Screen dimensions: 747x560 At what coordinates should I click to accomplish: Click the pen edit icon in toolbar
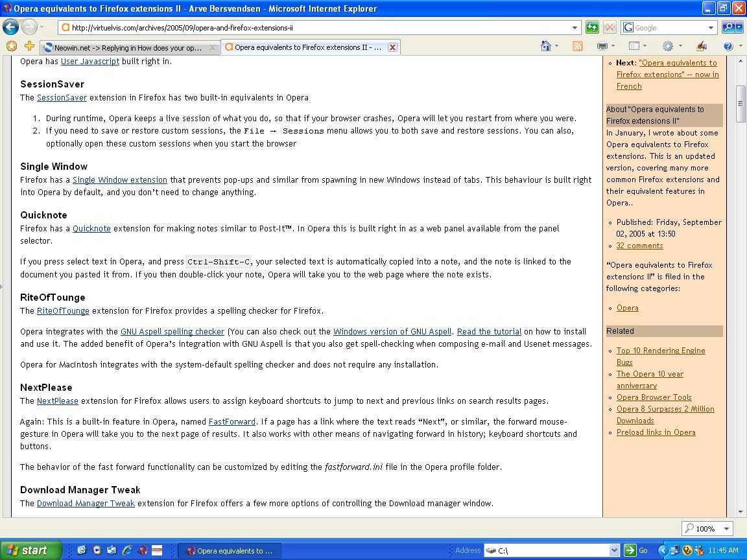coord(701,46)
